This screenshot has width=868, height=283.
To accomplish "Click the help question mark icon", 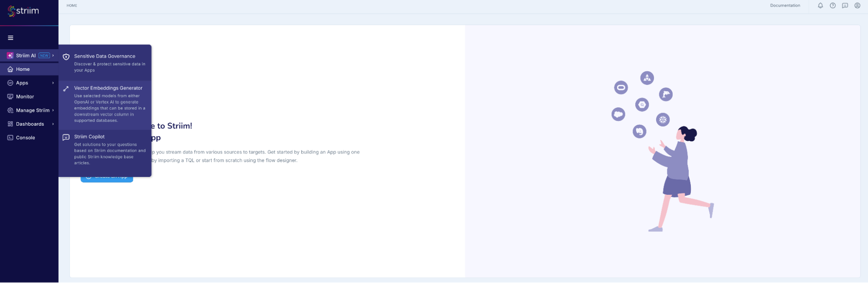I will (x=832, y=6).
